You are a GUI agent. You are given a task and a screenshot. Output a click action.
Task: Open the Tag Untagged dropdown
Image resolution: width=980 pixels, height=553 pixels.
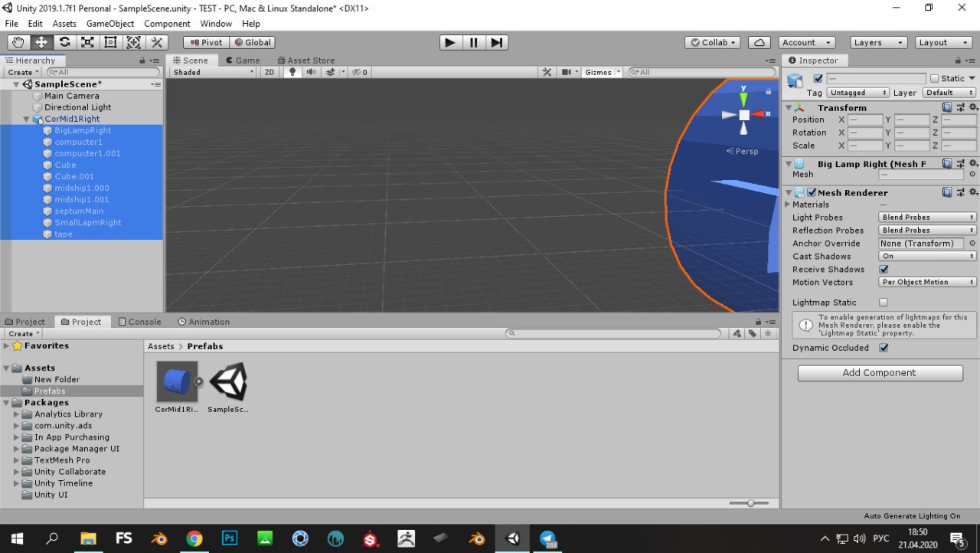(x=857, y=93)
